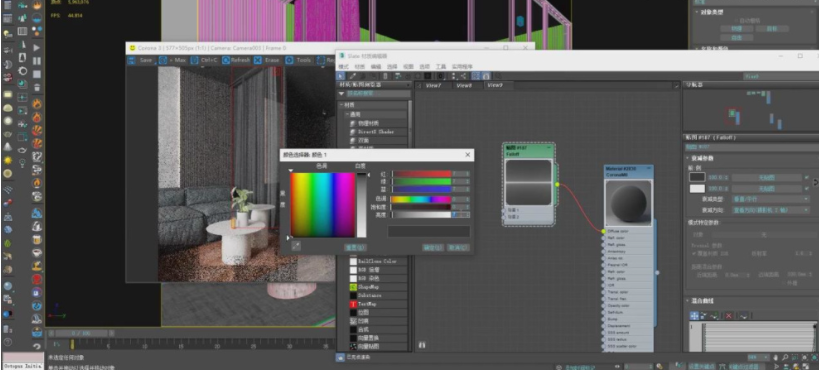Click the brightness value input field
The image size is (819, 370).
pyautogui.click(x=461, y=214)
